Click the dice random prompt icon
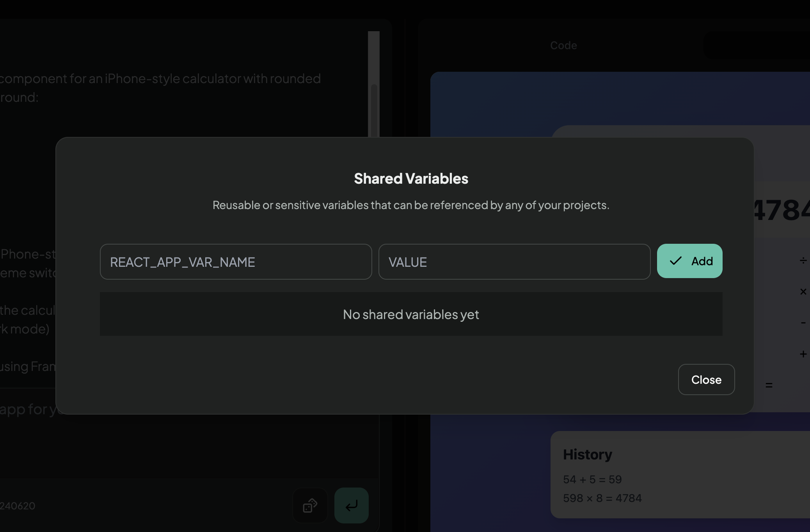Viewport: 810px width, 532px height. (x=310, y=505)
